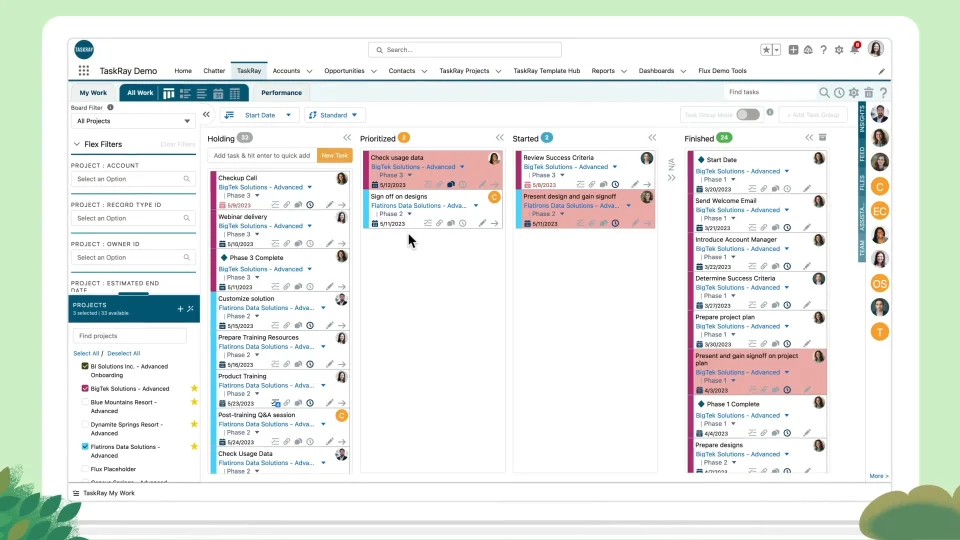Add a project with plus in Projects panel
The image size is (960, 540).
pyautogui.click(x=180, y=309)
